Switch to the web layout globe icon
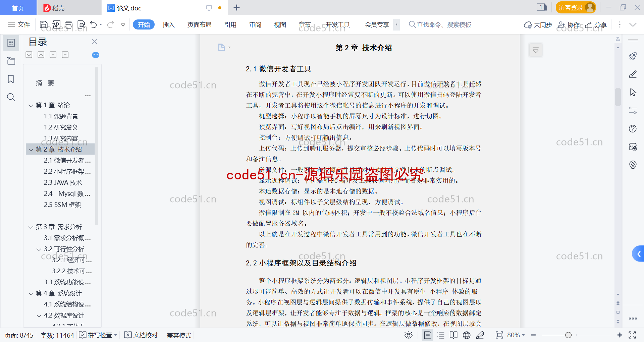The height and width of the screenshot is (342, 644). (467, 335)
